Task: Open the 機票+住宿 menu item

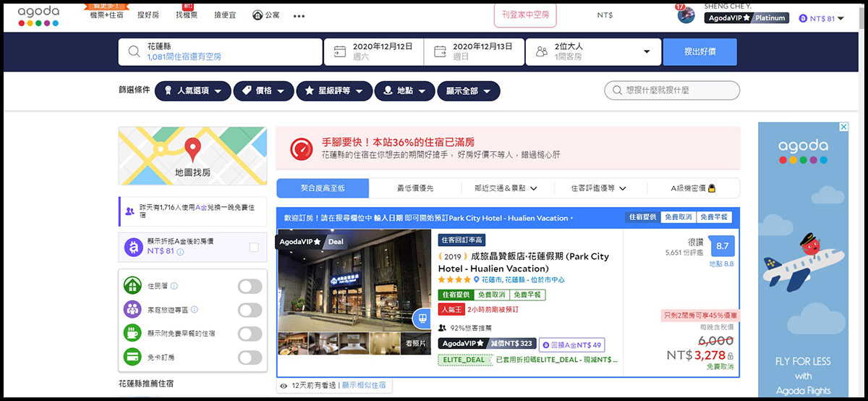Action: (x=107, y=15)
